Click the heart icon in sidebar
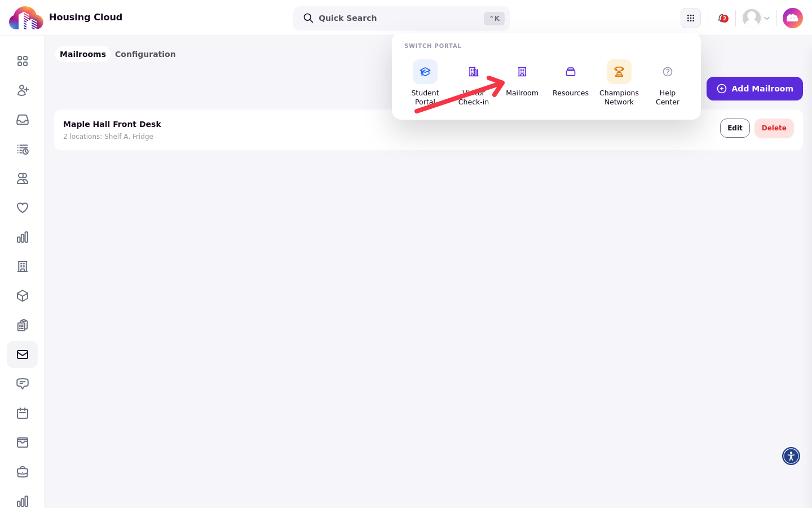Screen dimensions: 812x508 coord(23,208)
